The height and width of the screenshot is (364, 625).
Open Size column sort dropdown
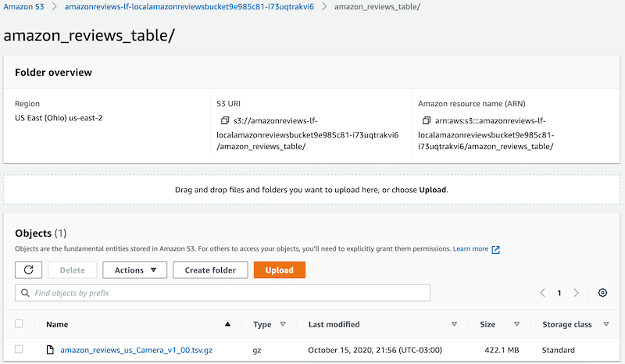(516, 324)
